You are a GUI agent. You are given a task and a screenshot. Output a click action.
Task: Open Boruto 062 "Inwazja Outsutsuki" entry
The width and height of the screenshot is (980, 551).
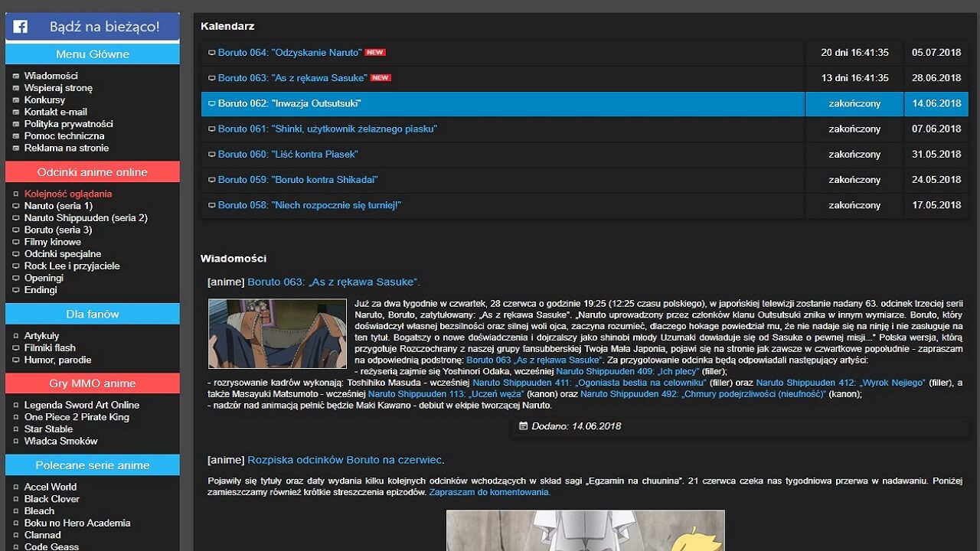tap(289, 103)
